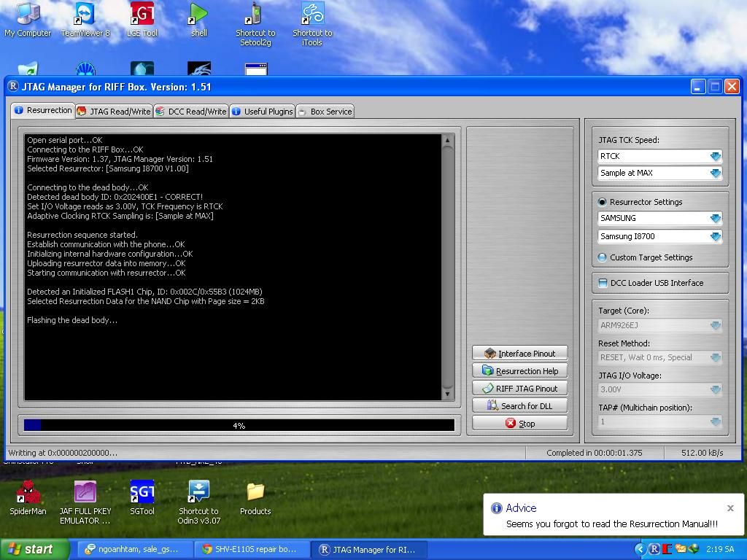Switch to the JTAG Read/Write tab
The image size is (747, 560).
click(x=114, y=112)
